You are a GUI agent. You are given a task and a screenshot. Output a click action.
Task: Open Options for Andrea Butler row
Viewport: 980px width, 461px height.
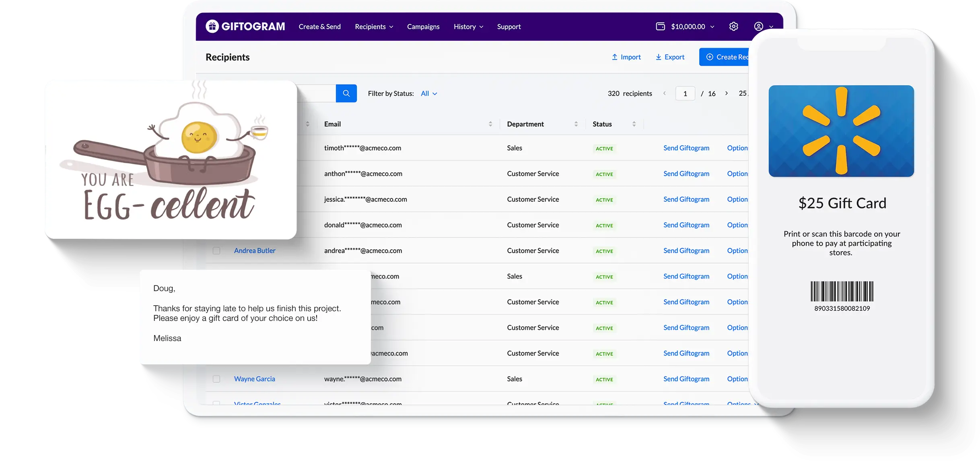coord(737,250)
